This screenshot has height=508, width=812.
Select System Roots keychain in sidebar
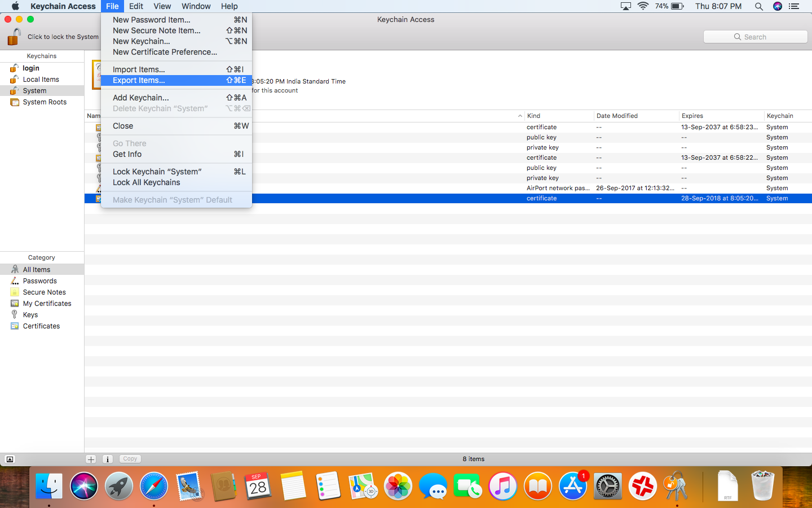(42, 102)
